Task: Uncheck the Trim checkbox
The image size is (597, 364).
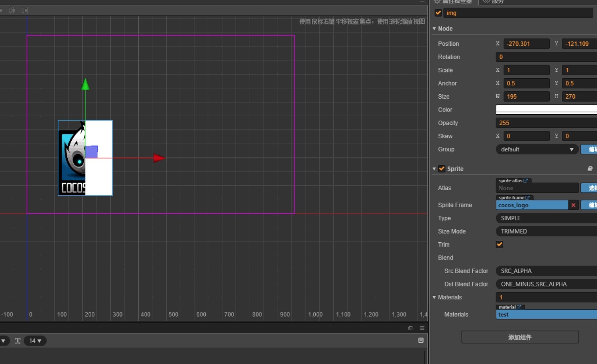Action: point(499,244)
